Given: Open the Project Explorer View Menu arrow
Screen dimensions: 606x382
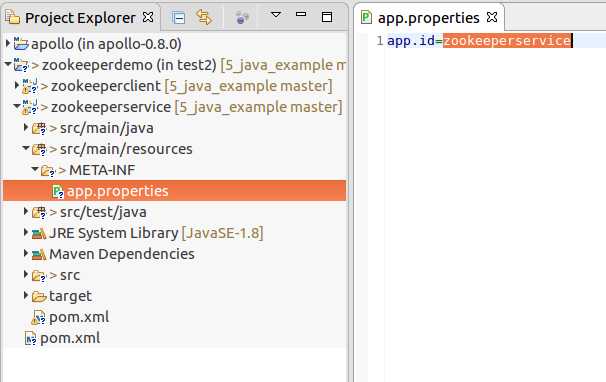Looking at the screenshot, I should (x=276, y=15).
